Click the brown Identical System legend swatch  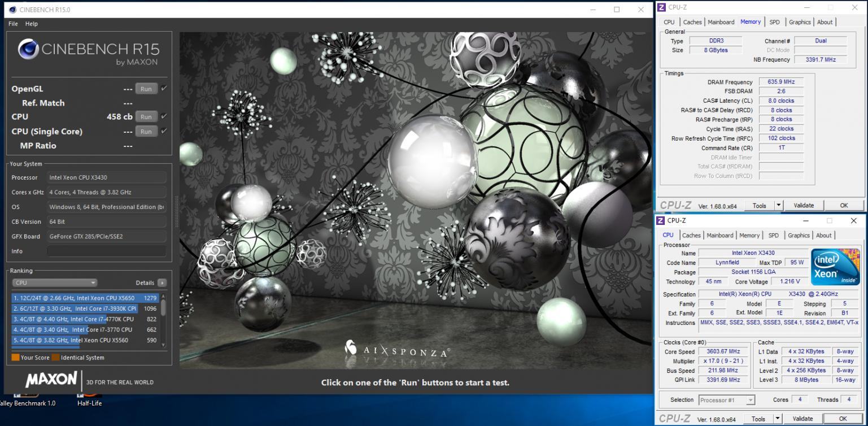[55, 357]
